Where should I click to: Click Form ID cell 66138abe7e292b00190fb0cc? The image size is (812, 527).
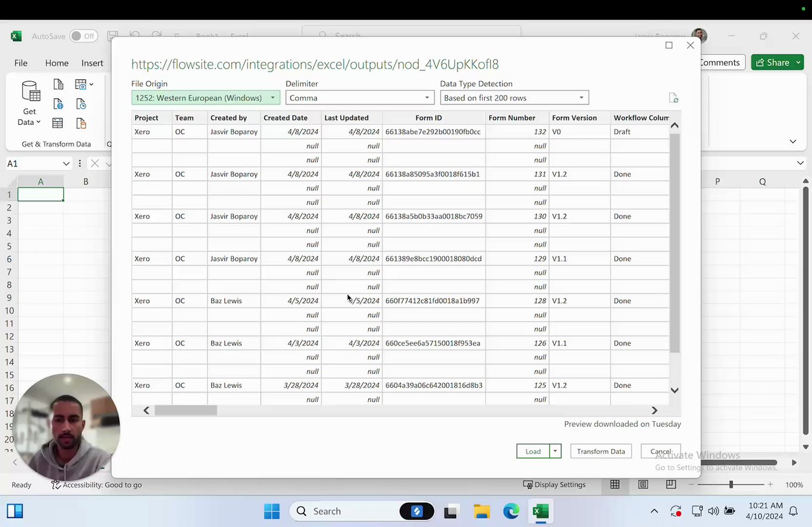coord(434,132)
